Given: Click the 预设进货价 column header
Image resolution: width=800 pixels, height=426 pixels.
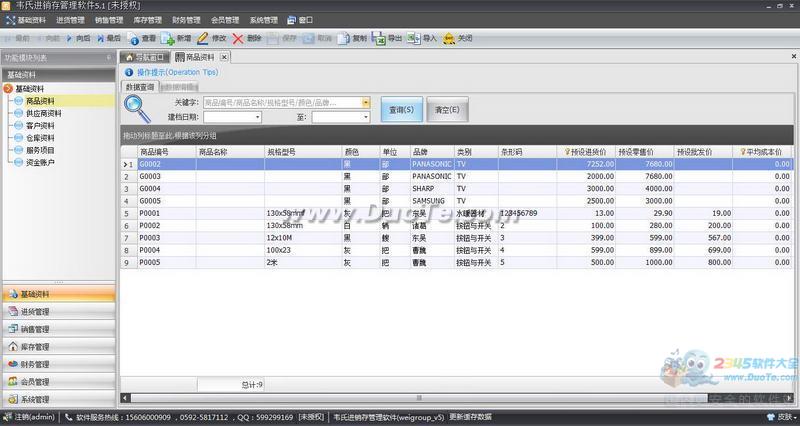Looking at the screenshot, I should (x=586, y=152).
